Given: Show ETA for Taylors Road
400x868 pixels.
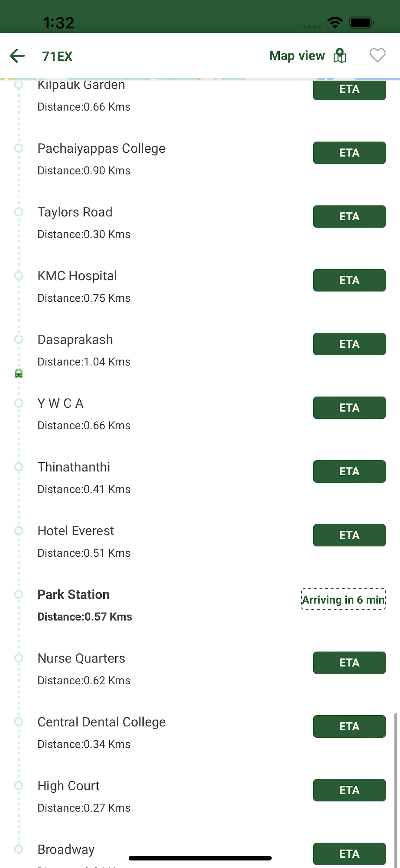Looking at the screenshot, I should tap(349, 217).
